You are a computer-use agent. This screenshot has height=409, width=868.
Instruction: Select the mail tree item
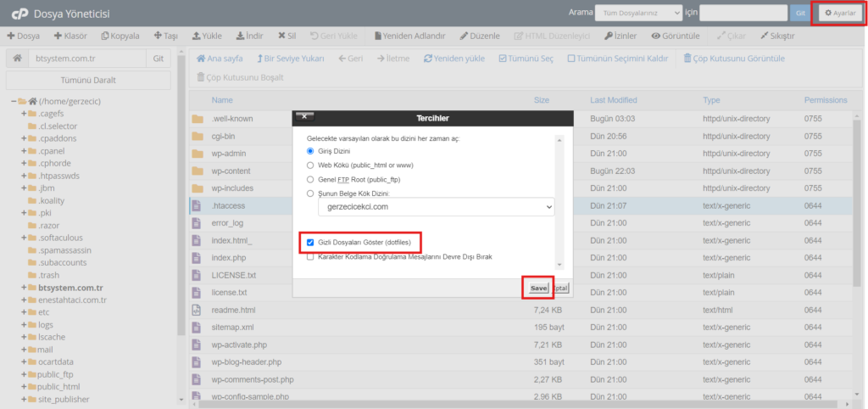45,350
